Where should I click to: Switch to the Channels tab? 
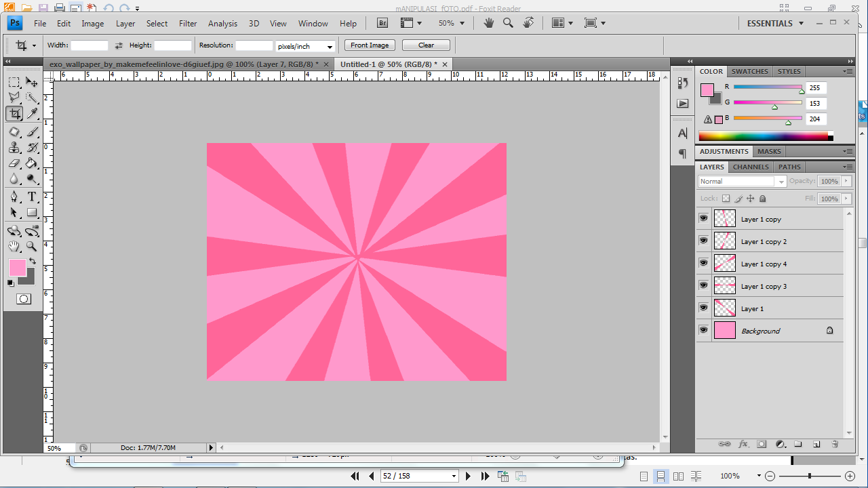pos(751,167)
